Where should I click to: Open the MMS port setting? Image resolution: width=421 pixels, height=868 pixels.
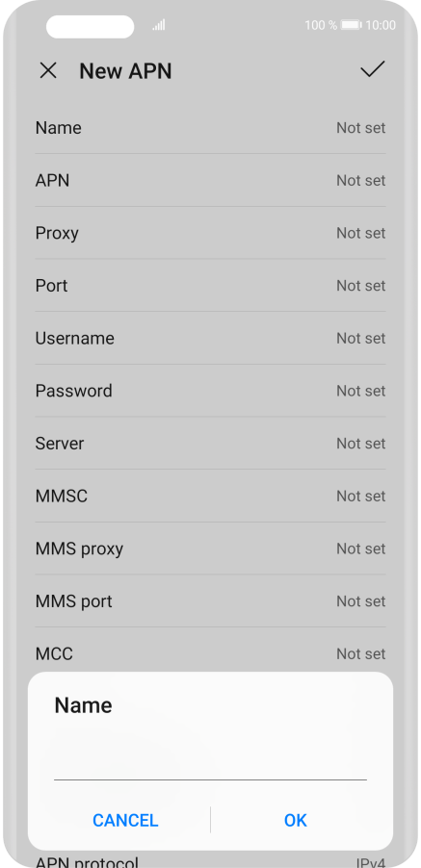(210, 601)
